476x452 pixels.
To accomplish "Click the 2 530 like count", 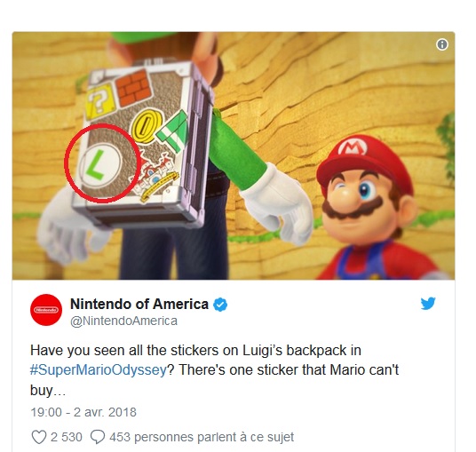I will pyautogui.click(x=67, y=437).
